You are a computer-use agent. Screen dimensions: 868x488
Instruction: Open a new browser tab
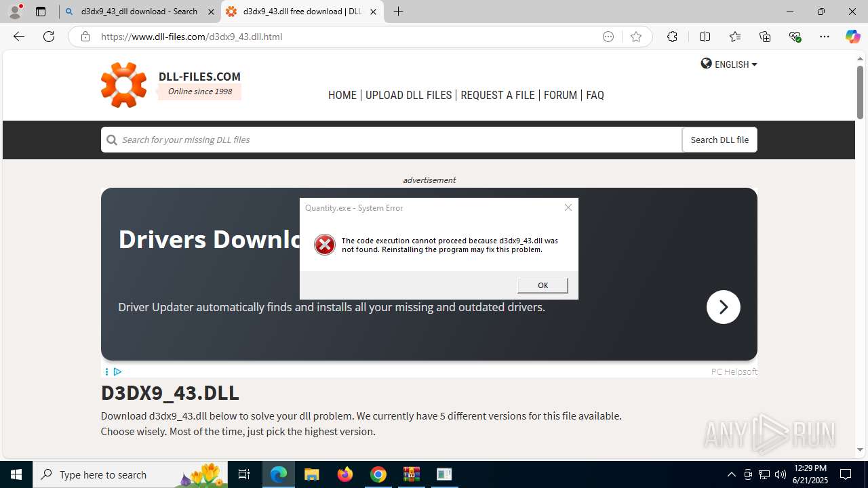[399, 12]
